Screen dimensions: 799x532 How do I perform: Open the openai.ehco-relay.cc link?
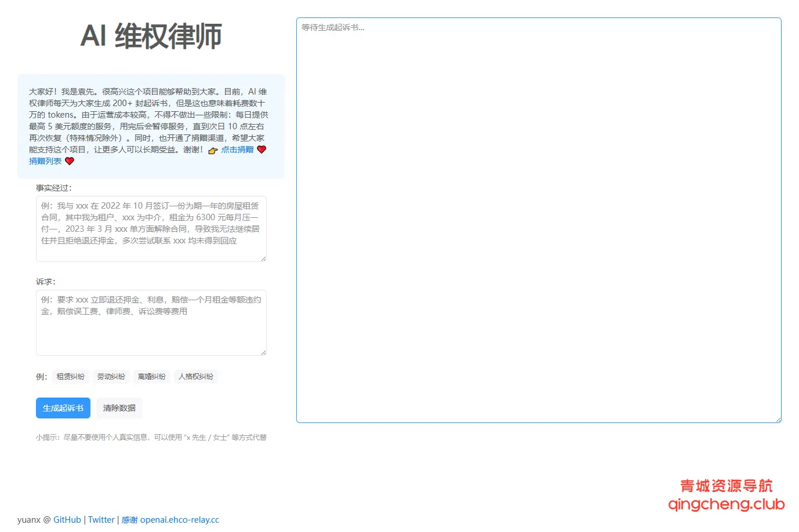pos(179,519)
